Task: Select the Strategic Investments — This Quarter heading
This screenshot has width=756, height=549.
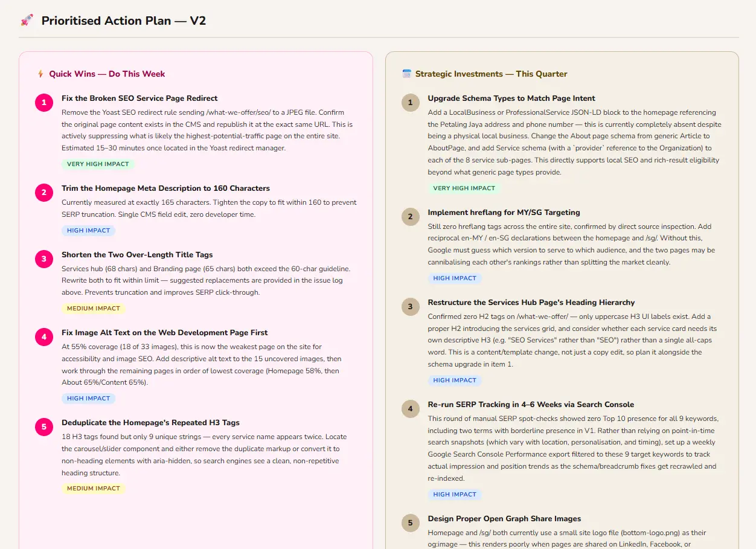Action: 492,74
